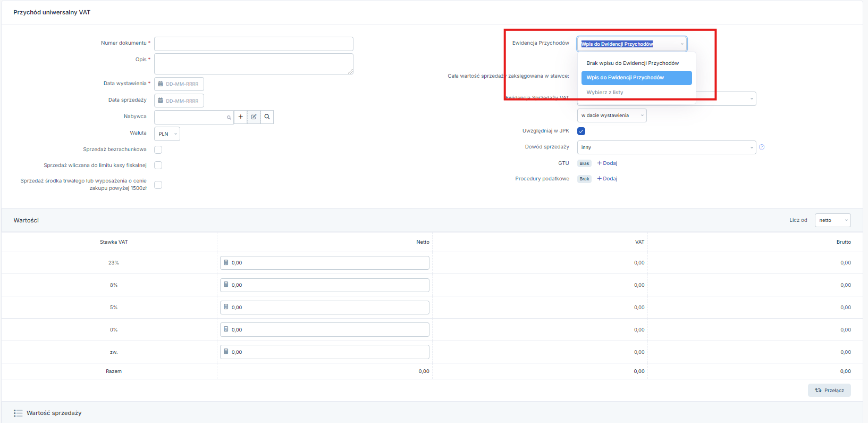This screenshot has height=423, width=868.
Task: Click calculator icon in 23% netto field
Action: pos(226,263)
